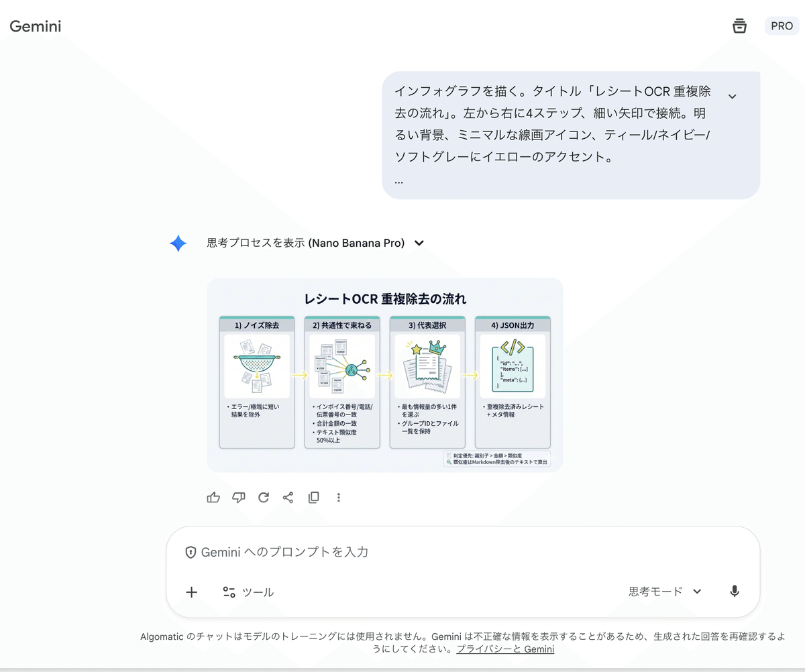805x672 pixels.
Task: Click the Gemini wordmark at top left
Action: tap(35, 25)
